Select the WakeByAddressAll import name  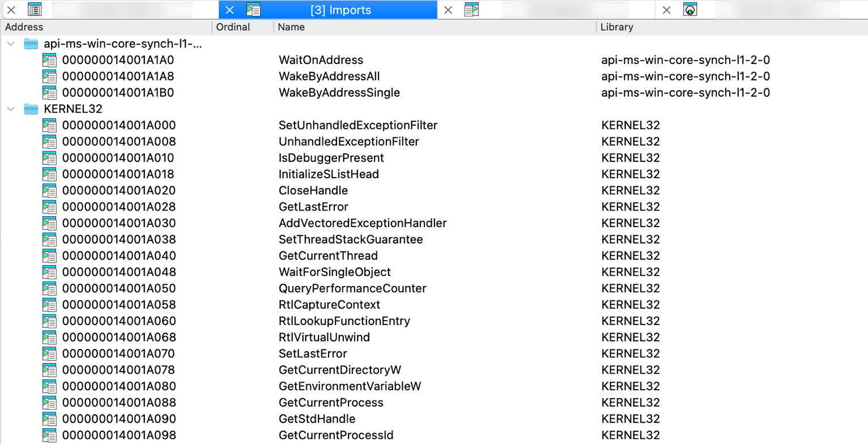click(329, 76)
